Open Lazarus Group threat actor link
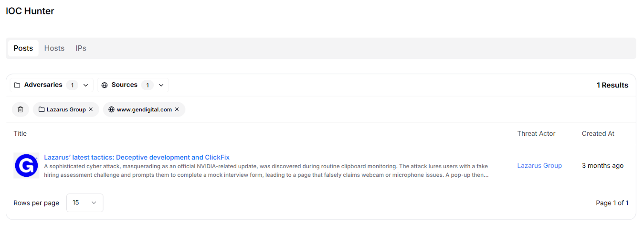The image size is (644, 226). coord(539,166)
